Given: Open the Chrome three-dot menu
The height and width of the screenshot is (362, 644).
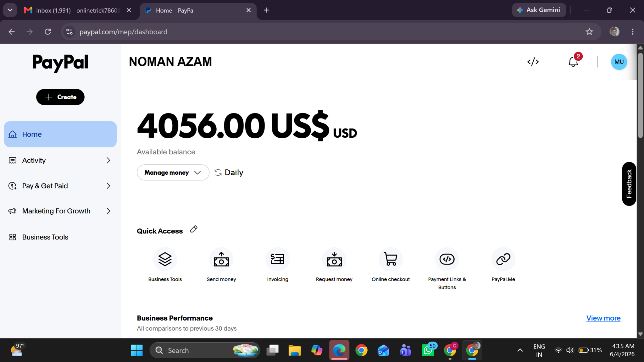Looking at the screenshot, I should tap(633, 32).
